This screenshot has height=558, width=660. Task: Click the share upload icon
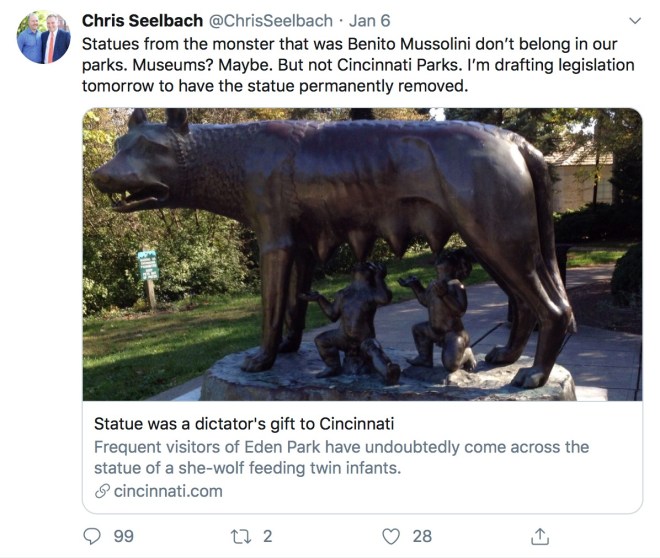click(541, 536)
